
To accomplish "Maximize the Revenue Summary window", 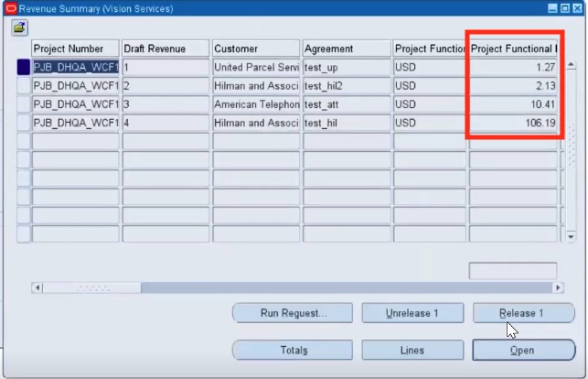I will click(x=565, y=8).
